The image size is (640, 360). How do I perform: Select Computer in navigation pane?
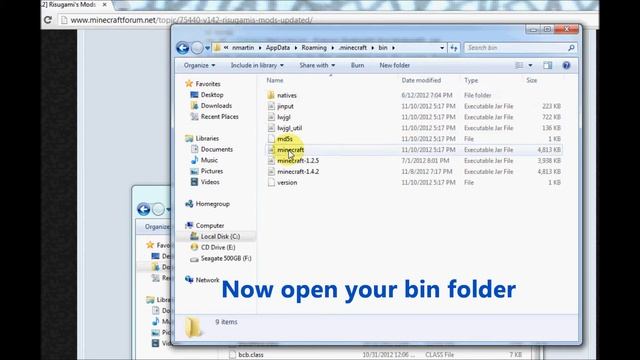pos(204,225)
